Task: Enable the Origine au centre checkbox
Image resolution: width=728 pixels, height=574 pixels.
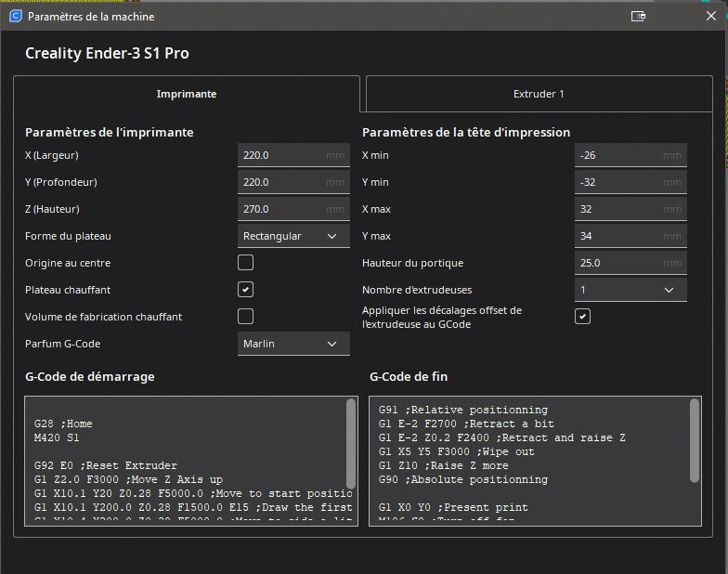Action: 245,262
